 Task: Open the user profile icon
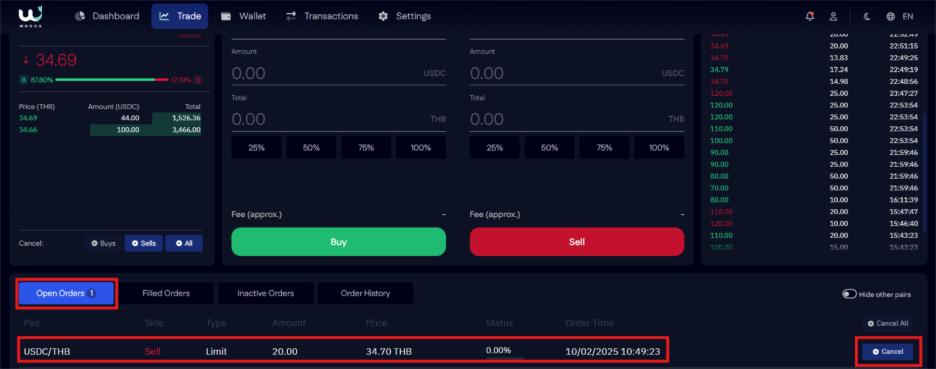(x=833, y=16)
